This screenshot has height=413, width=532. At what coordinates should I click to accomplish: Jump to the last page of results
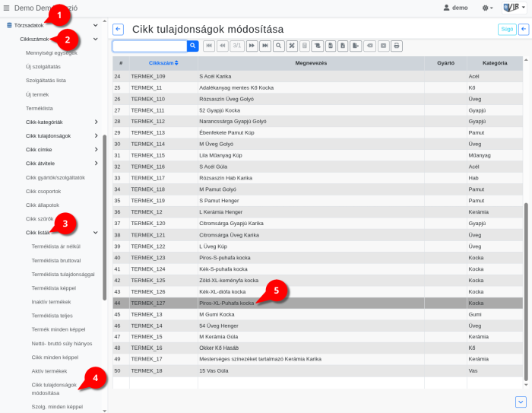(x=265, y=46)
